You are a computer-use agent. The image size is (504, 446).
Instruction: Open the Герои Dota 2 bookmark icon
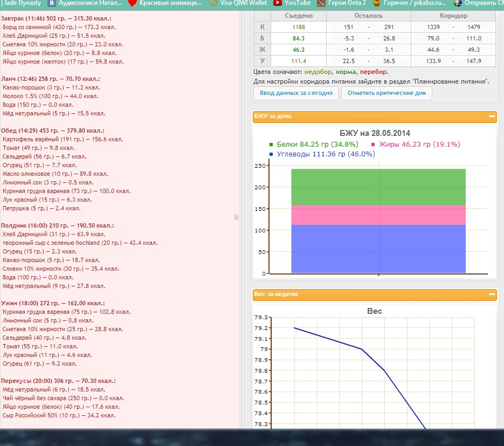coord(322,3)
